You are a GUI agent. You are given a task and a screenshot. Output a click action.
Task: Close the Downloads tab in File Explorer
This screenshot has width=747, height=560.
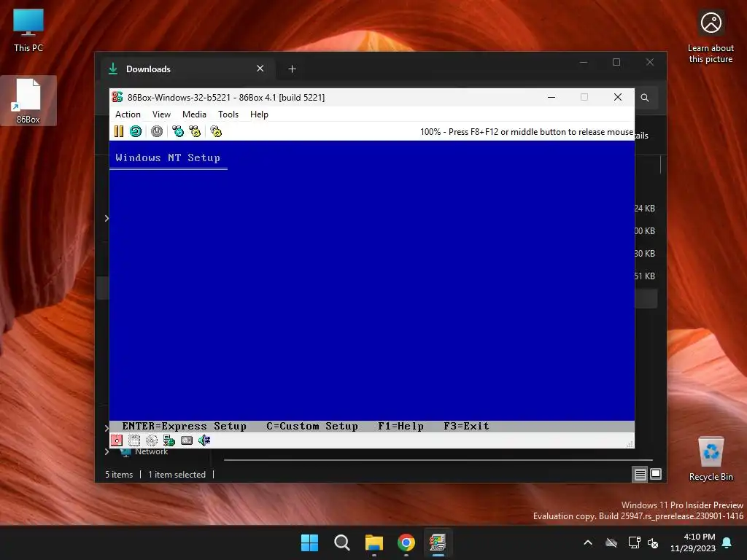pyautogui.click(x=260, y=69)
